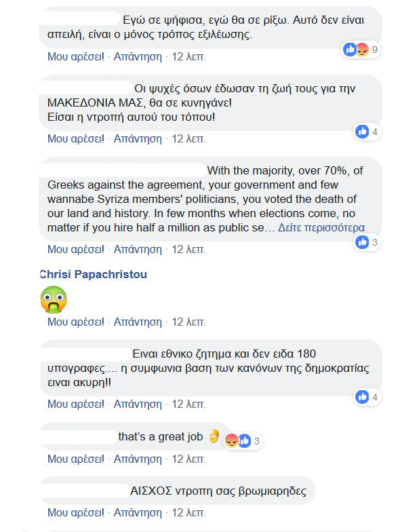Reply to the 'Ειναι εθνικο ζητημα' comment

coord(138,404)
